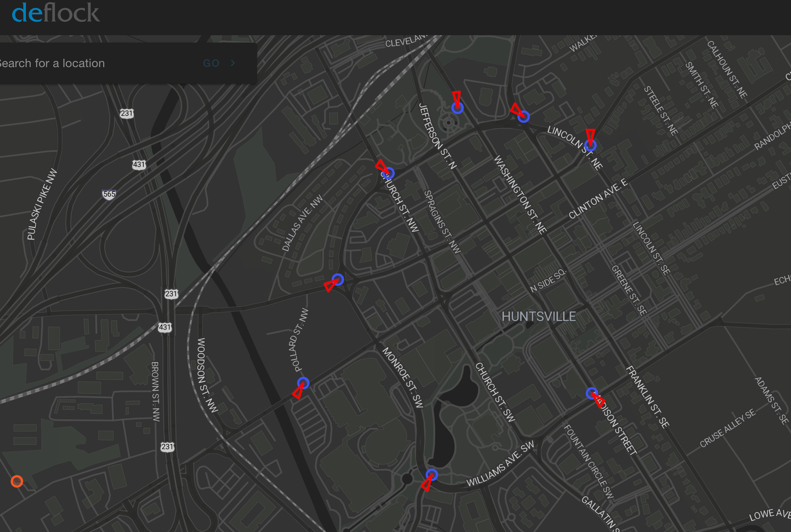Click the deflock logo
791x532 pixels.
point(55,13)
